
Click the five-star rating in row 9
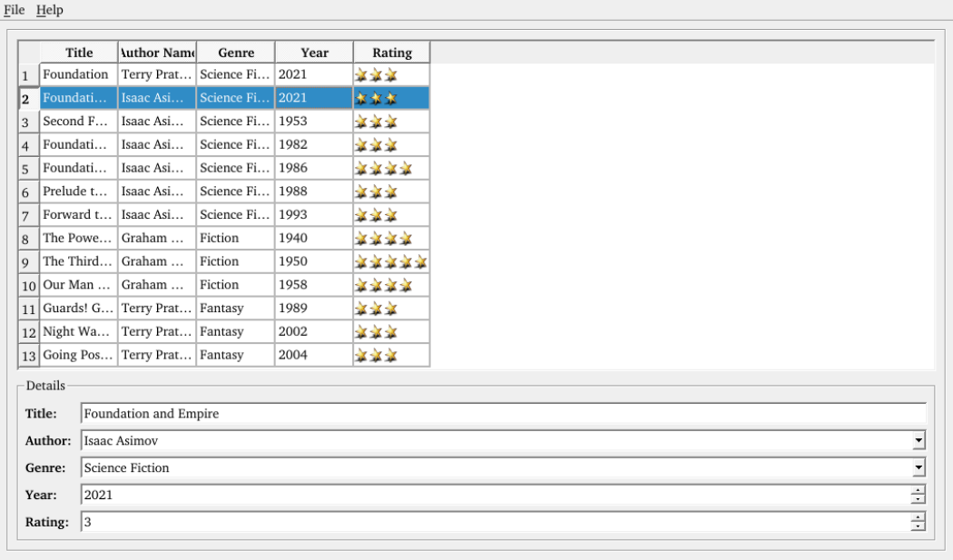tap(390, 261)
